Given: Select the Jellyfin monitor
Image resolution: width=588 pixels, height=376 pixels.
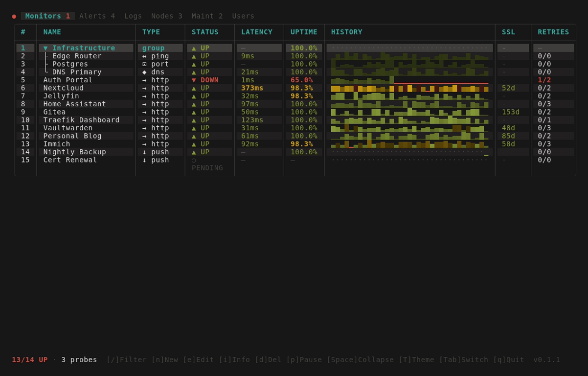Looking at the screenshot, I should click(x=295, y=96).
